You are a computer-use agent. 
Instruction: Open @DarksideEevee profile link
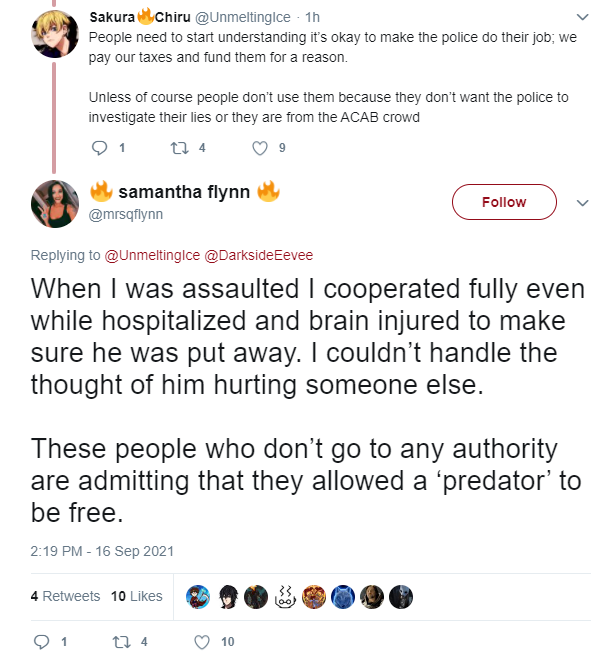[x=259, y=255]
